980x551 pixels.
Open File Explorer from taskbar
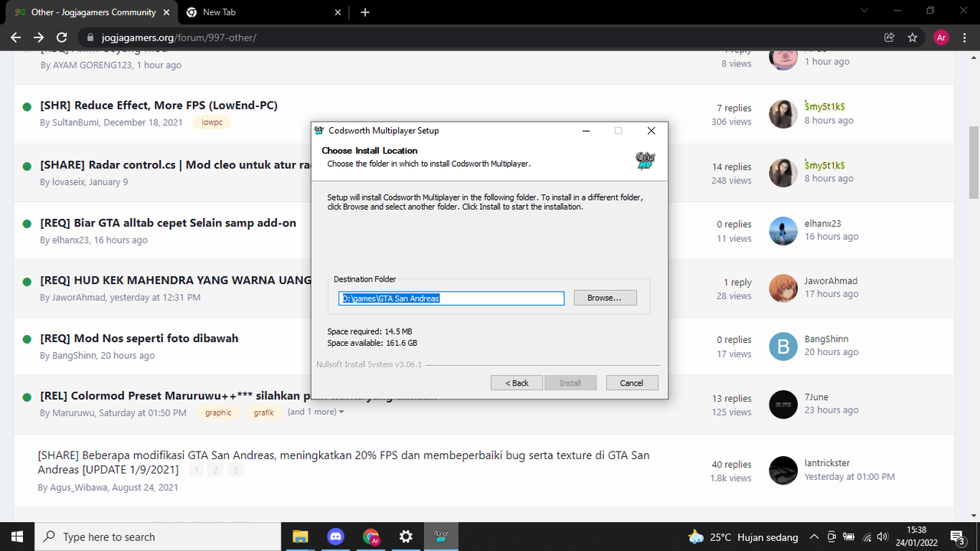300,536
